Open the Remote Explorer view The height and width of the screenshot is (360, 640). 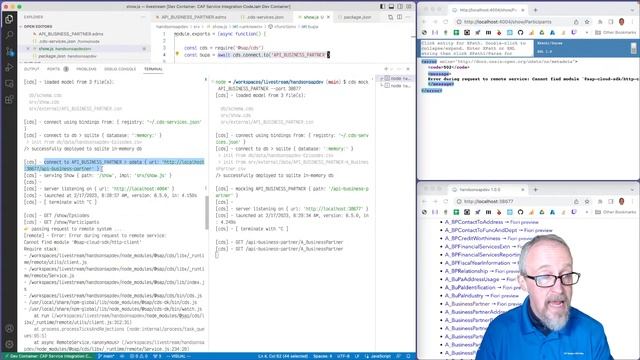coord(9,84)
